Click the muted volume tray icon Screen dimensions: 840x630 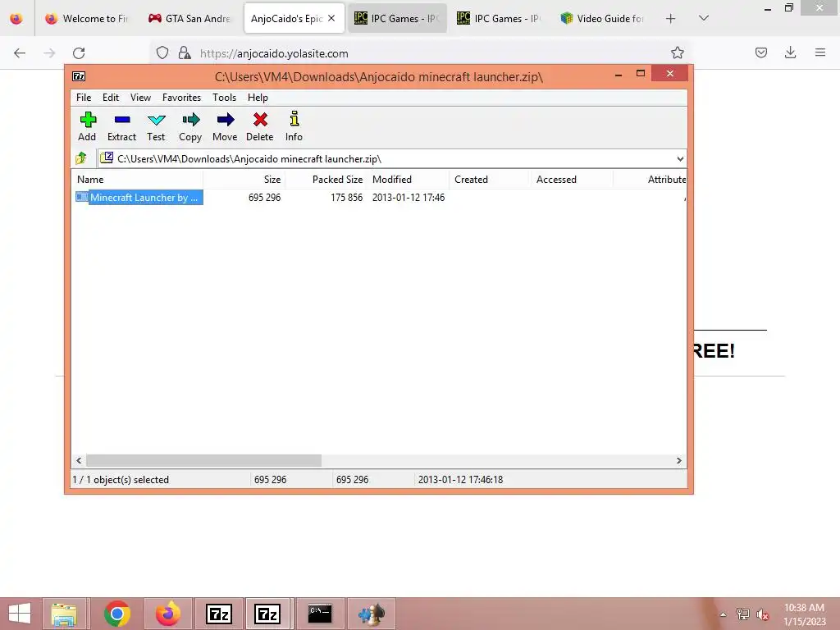point(762,614)
